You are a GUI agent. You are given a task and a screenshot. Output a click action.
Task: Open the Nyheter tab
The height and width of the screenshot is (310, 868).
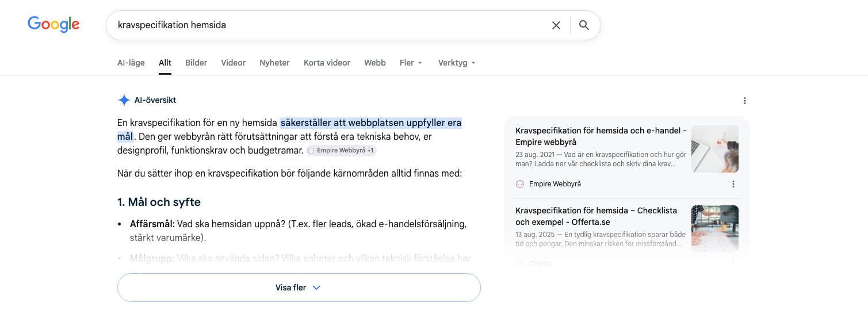tap(274, 63)
